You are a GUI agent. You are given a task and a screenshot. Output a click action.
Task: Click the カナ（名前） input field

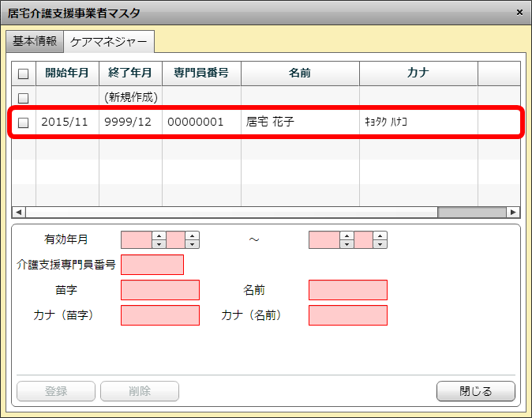point(348,315)
